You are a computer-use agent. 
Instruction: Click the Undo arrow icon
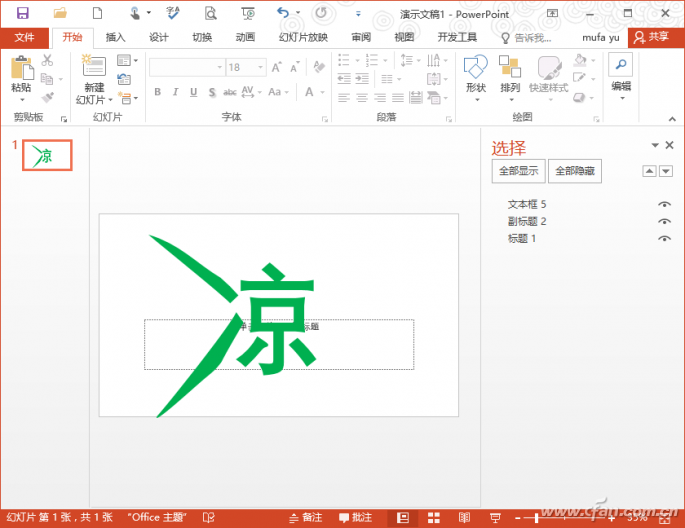tap(284, 13)
